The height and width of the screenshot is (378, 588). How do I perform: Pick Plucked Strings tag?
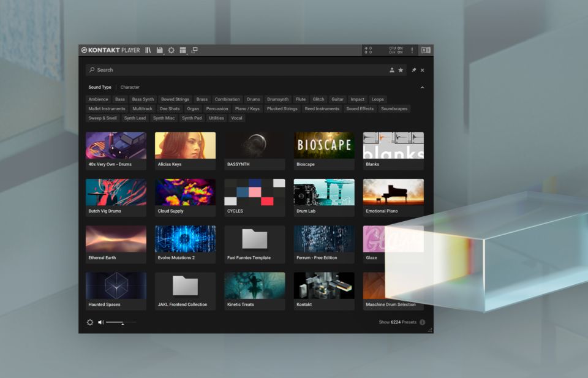tap(282, 109)
